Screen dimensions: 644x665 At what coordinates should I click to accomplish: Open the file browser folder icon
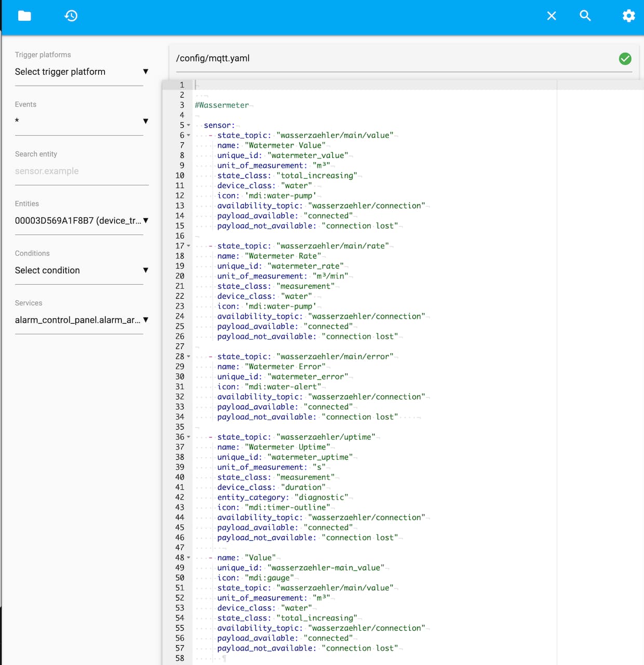[x=24, y=16]
